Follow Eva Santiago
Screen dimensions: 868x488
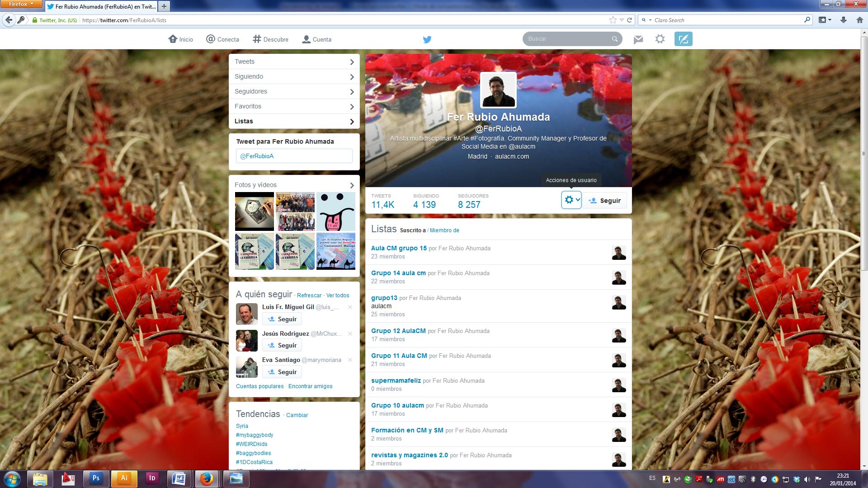(x=282, y=372)
